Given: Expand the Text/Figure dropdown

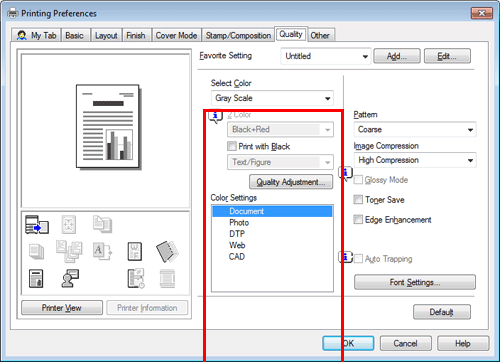Looking at the screenshot, I should (280, 162).
